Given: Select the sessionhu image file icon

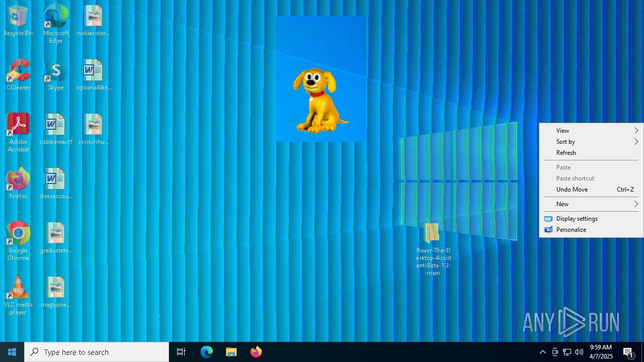Looking at the screenshot, I should (x=93, y=130).
